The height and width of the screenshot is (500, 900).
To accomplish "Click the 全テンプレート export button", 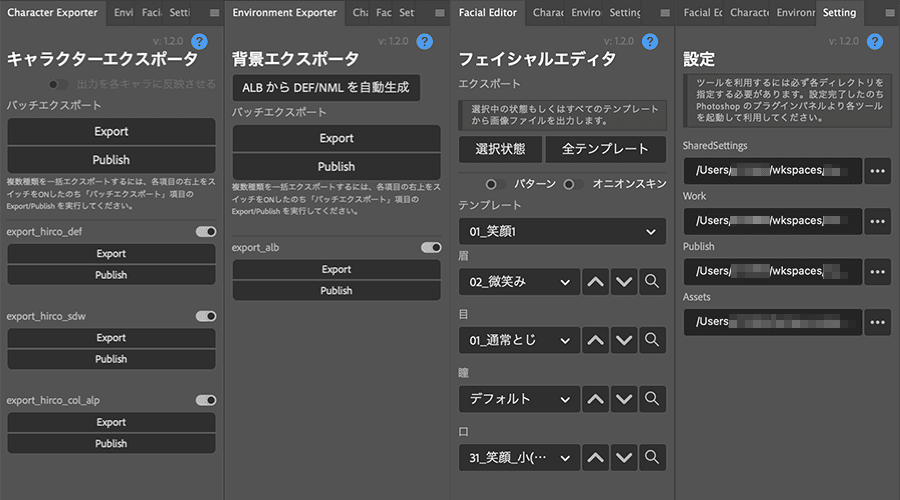I will pos(604,149).
